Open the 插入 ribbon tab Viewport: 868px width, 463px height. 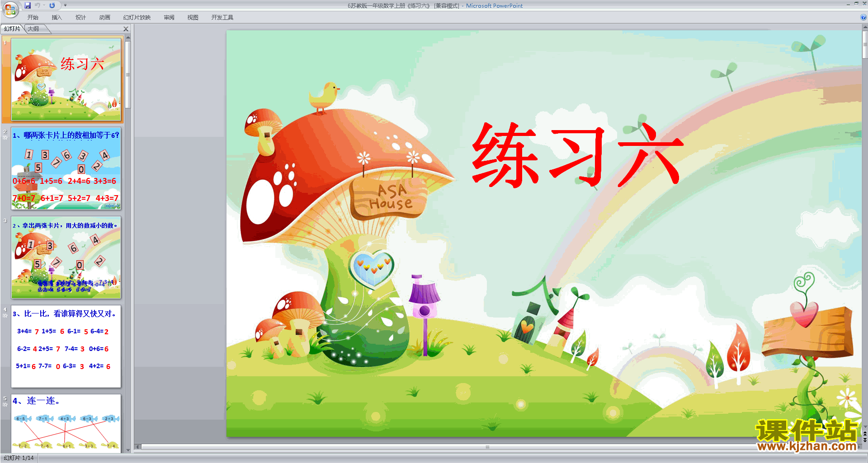tap(57, 18)
